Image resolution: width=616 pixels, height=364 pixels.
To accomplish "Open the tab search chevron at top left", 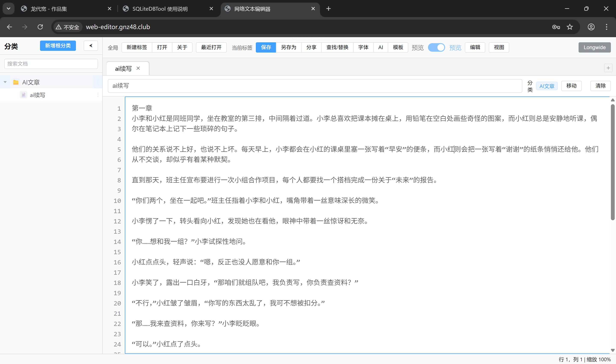I will [8, 9].
